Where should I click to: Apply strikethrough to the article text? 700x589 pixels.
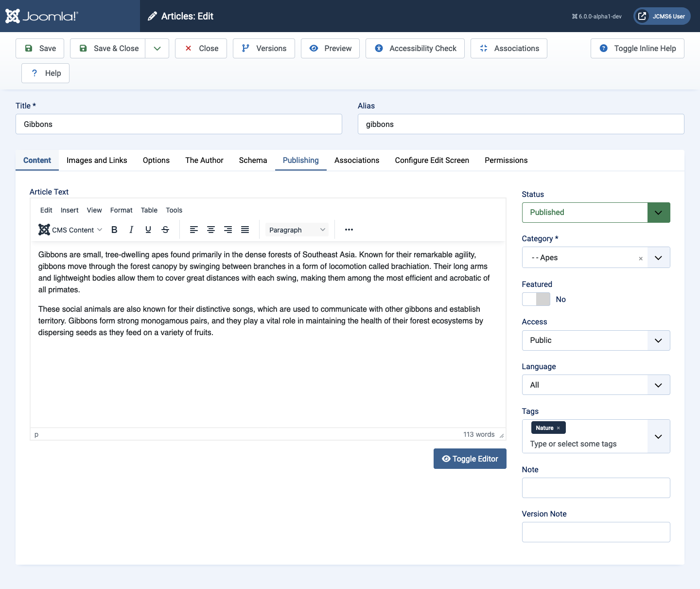(x=165, y=230)
